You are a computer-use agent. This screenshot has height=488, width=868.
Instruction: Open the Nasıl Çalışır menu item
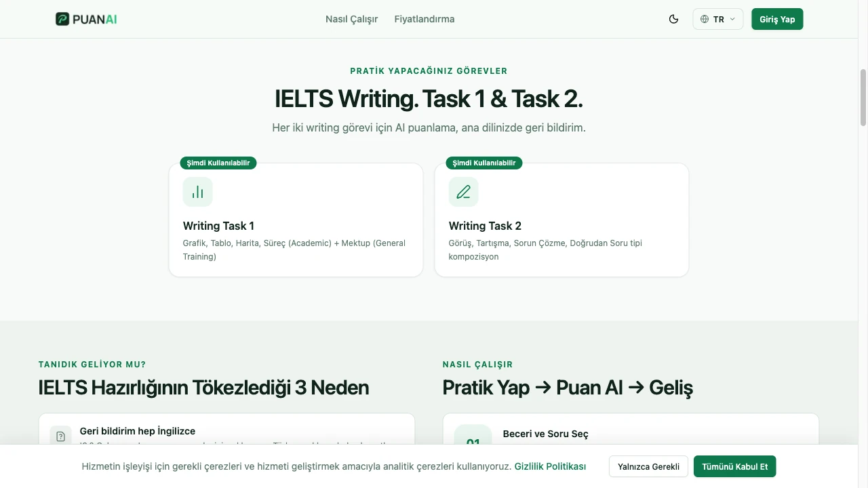(351, 19)
